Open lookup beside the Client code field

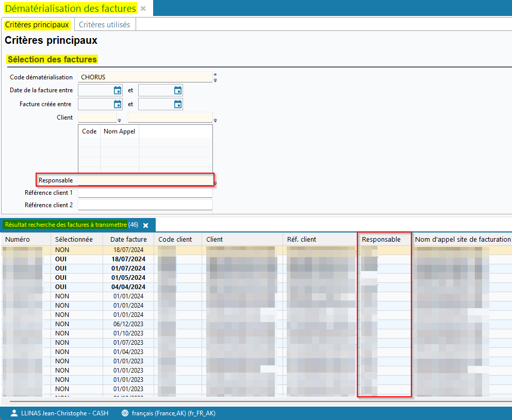tap(119, 121)
